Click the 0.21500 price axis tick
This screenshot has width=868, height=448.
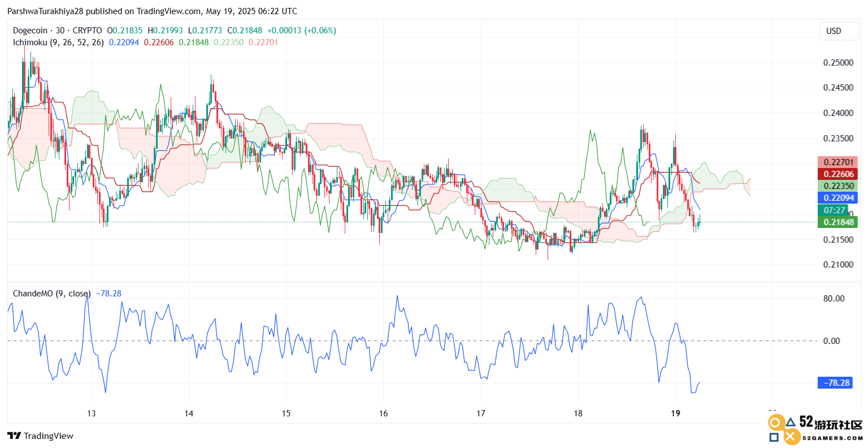pos(838,240)
